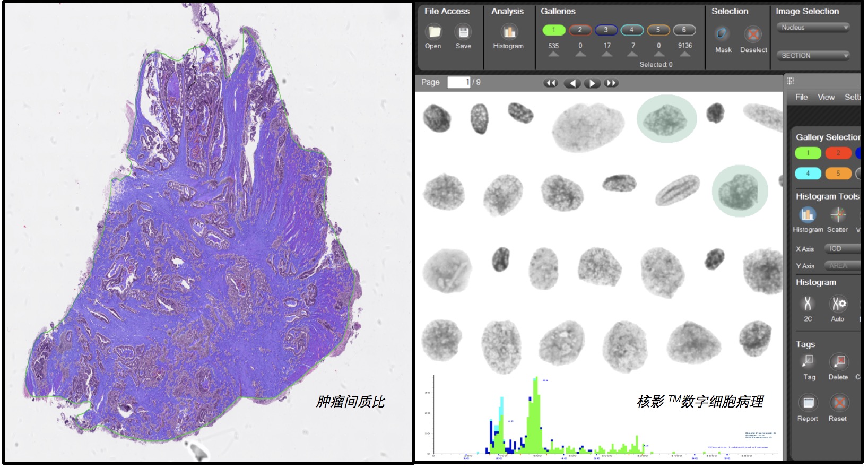Select gallery 1 green pill
The image size is (868, 468).
point(553,30)
